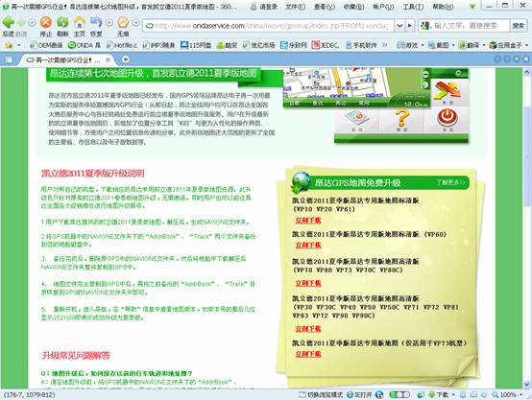Download standard map for VP60
Viewport: 532px width, 400px height.
[308, 246]
